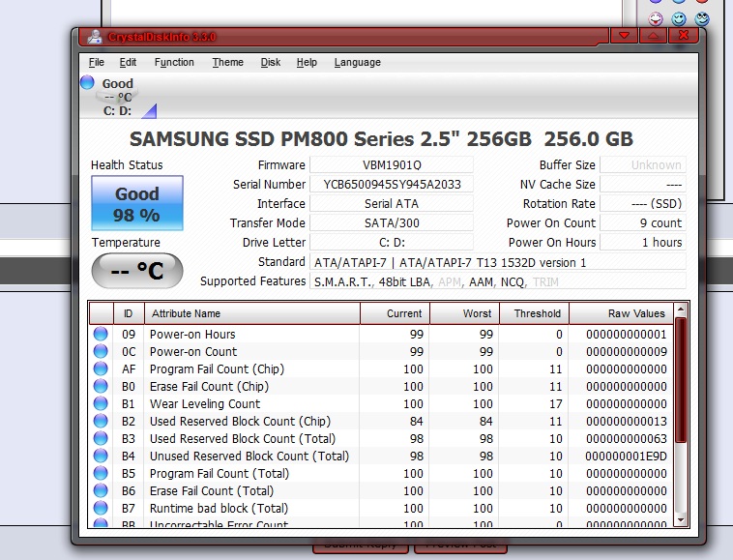Click status orb for Runtime bad block (Total)
Viewport: 733px width, 560px height.
coord(101,508)
